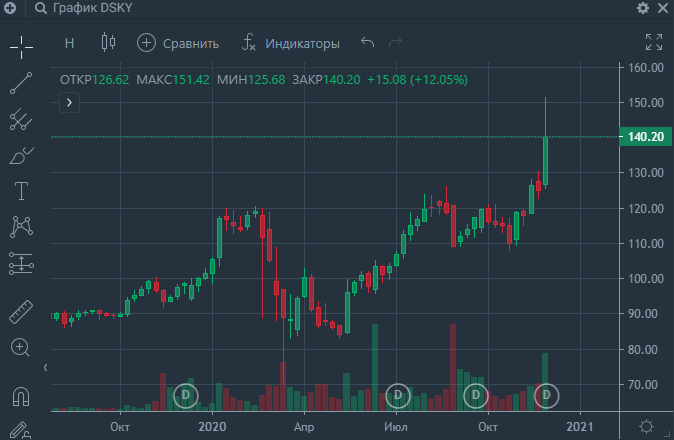This screenshot has height=440, width=674.
Task: Switch chart to fullscreen mode
Action: (654, 42)
